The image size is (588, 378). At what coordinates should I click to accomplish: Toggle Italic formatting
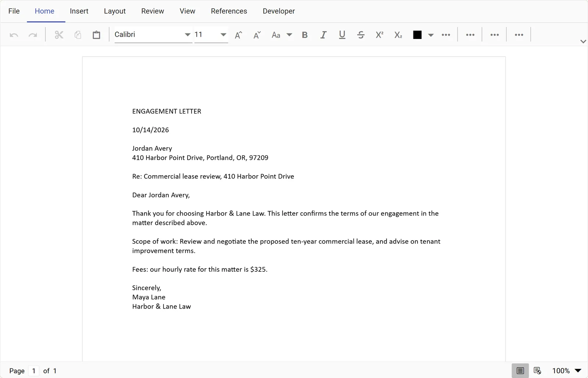pyautogui.click(x=323, y=35)
